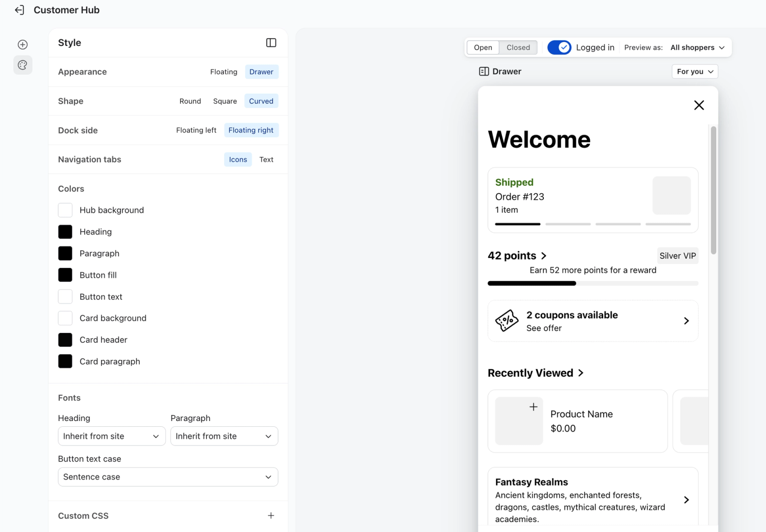
Task: Choose the Round shape option
Action: (x=190, y=101)
